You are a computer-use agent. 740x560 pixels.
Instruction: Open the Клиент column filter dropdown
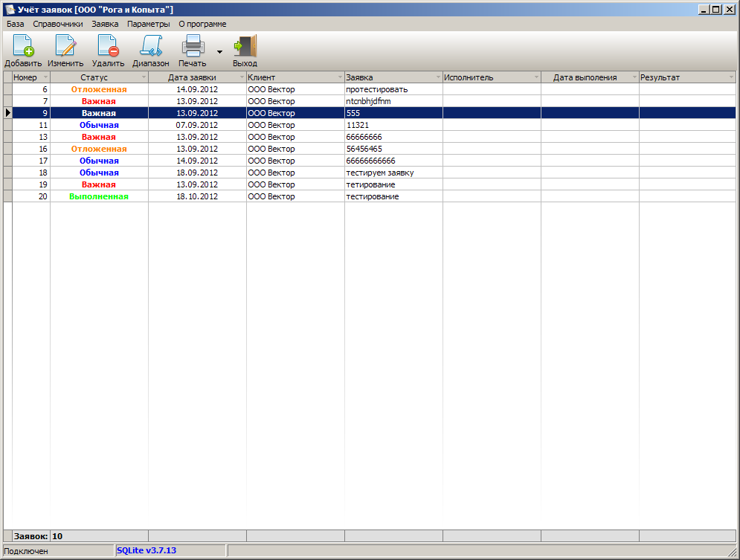(341, 77)
